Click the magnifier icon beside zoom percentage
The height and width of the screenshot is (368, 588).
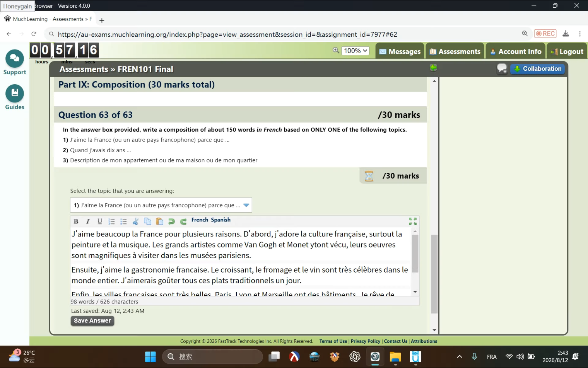click(x=336, y=50)
